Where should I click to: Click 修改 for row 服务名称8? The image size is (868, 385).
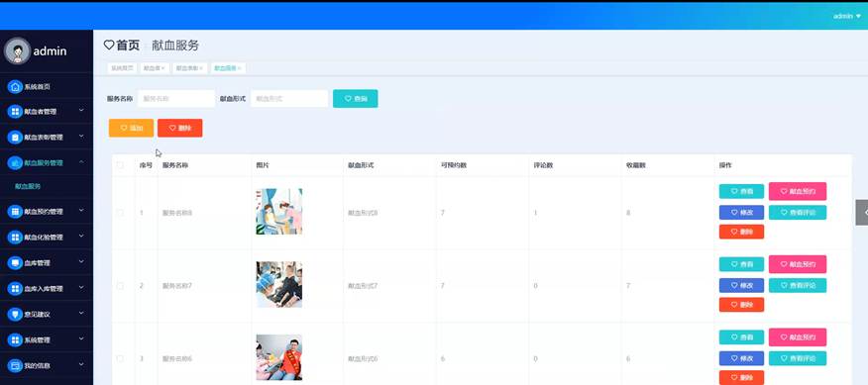[741, 213]
